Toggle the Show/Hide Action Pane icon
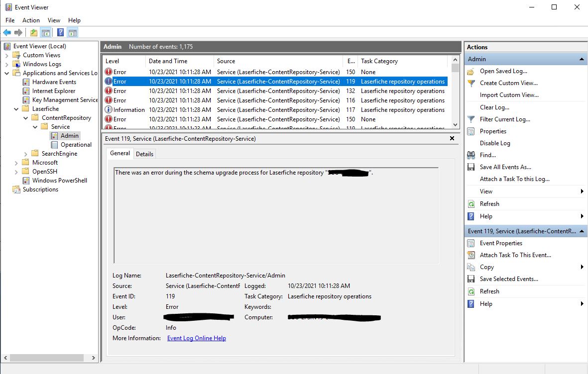 pos(73,33)
